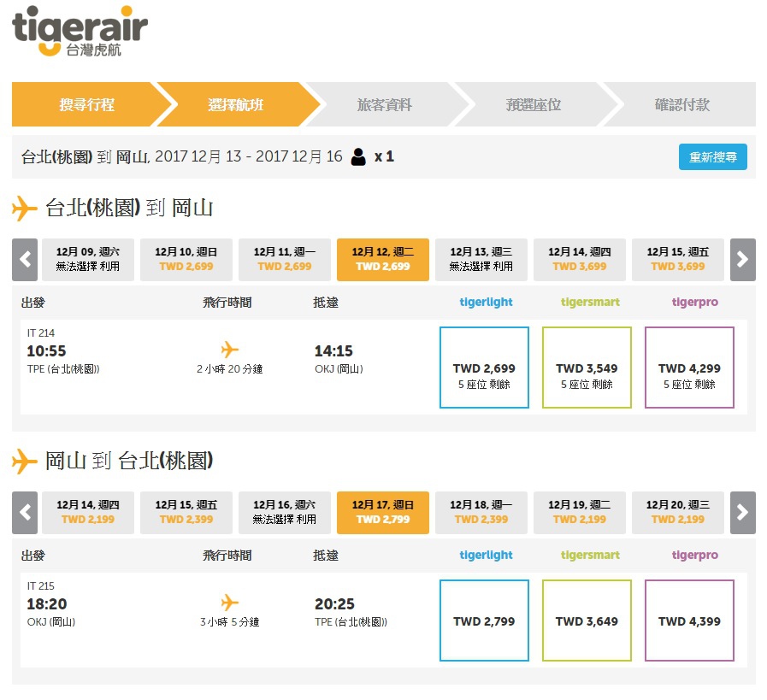Click the 重新搜尋 button
767x700 pixels.
(713, 157)
